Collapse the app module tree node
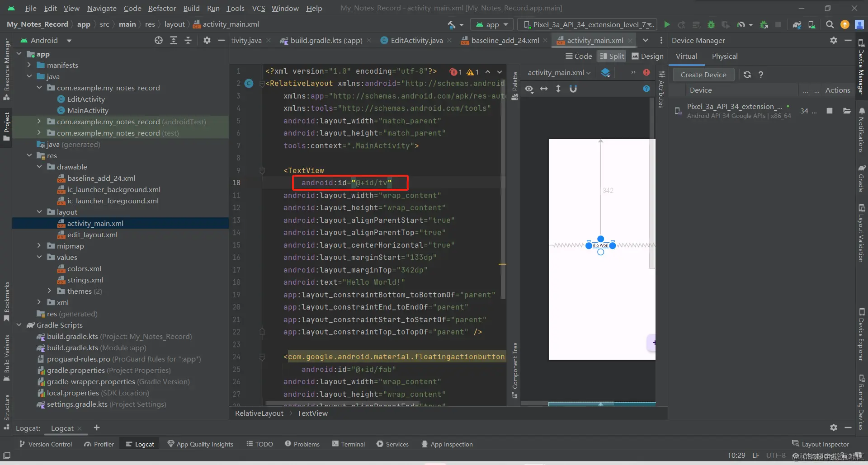This screenshot has width=868, height=465. click(x=19, y=54)
